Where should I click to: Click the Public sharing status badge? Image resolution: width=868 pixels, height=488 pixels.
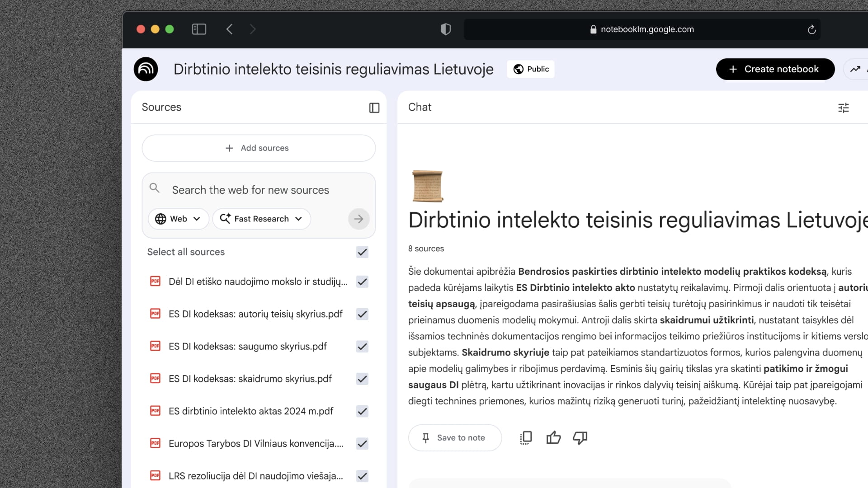[531, 69]
